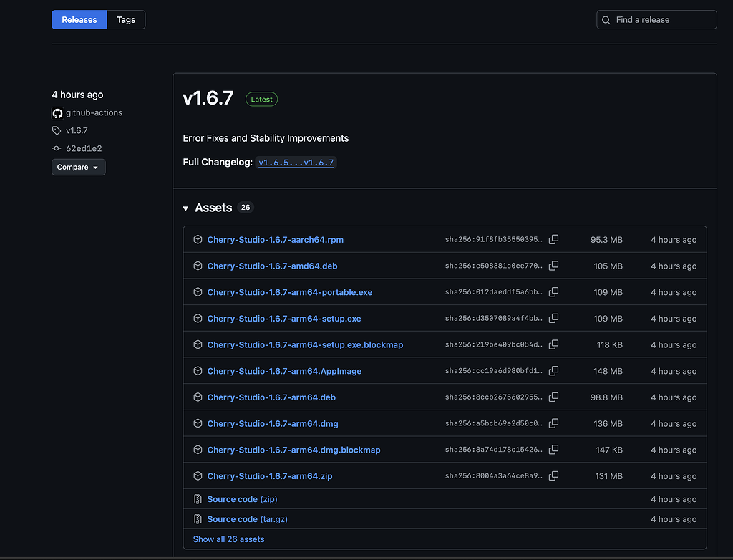Click package icon in arm64.dmg 136 MB row
This screenshot has width=733, height=560.
[198, 423]
